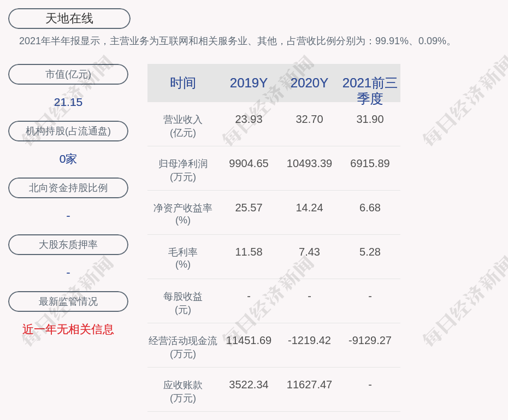Select the 2020Y 应收账款 value 11627.47
Viewport: 508px width, 420px height.
(309, 384)
